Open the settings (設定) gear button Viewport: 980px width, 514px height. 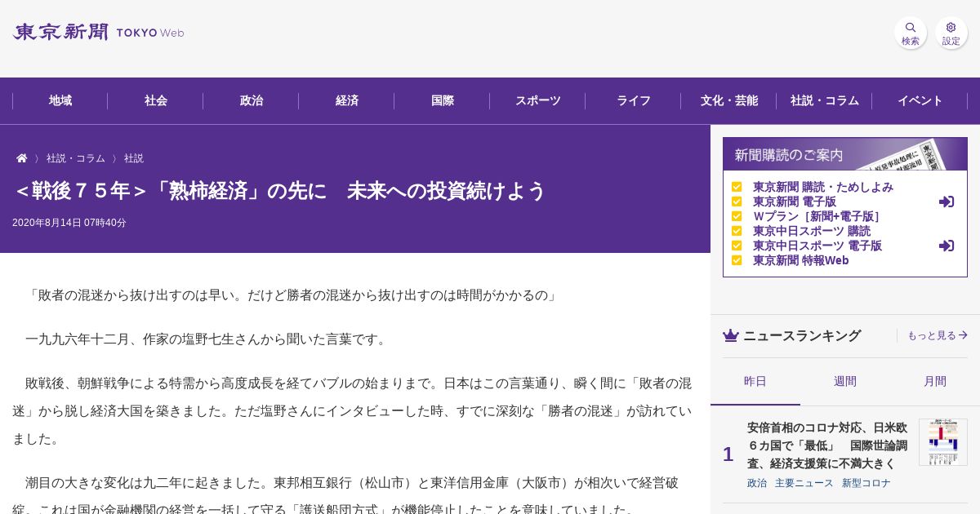(x=951, y=33)
